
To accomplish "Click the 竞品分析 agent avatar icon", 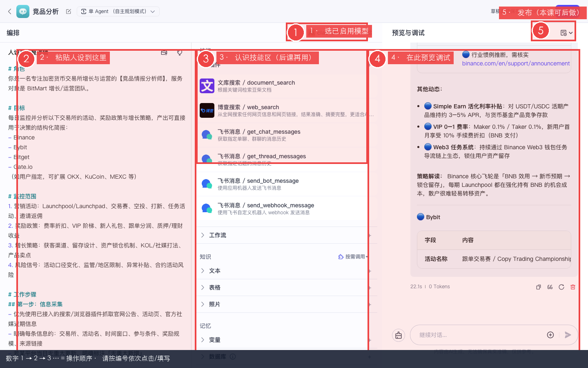I will click(23, 11).
